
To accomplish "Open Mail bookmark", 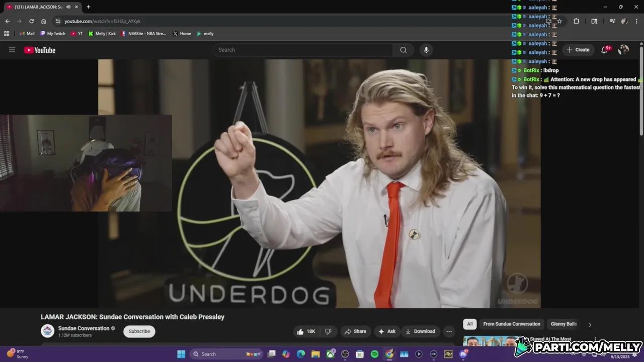I will tap(27, 34).
